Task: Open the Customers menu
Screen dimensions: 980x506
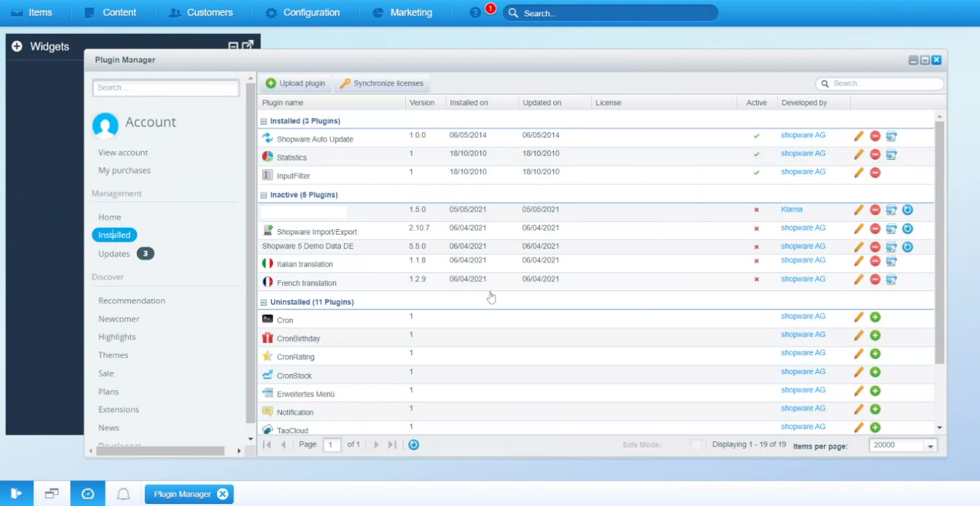Action: pos(201,13)
